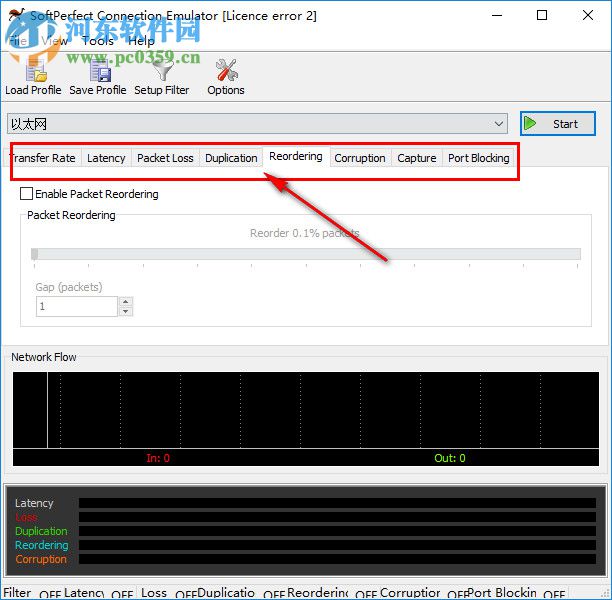The width and height of the screenshot is (612, 600).
Task: Click the Loss indicator bar
Action: (337, 517)
